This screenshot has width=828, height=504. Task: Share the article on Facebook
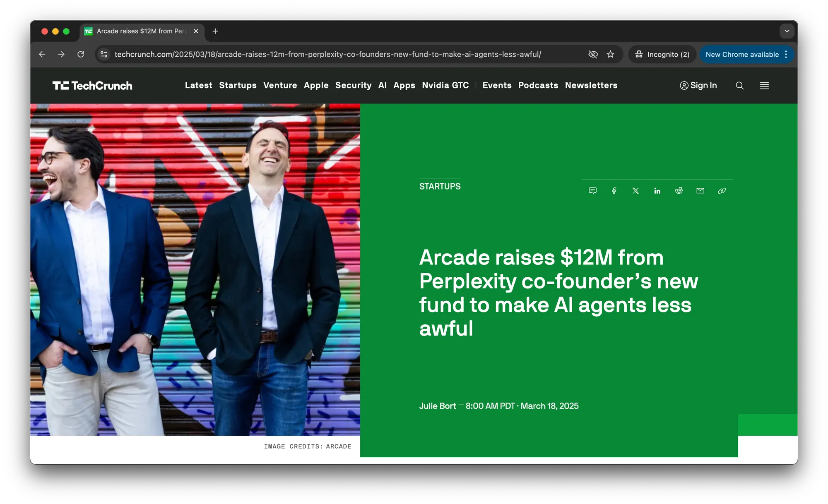coord(614,191)
